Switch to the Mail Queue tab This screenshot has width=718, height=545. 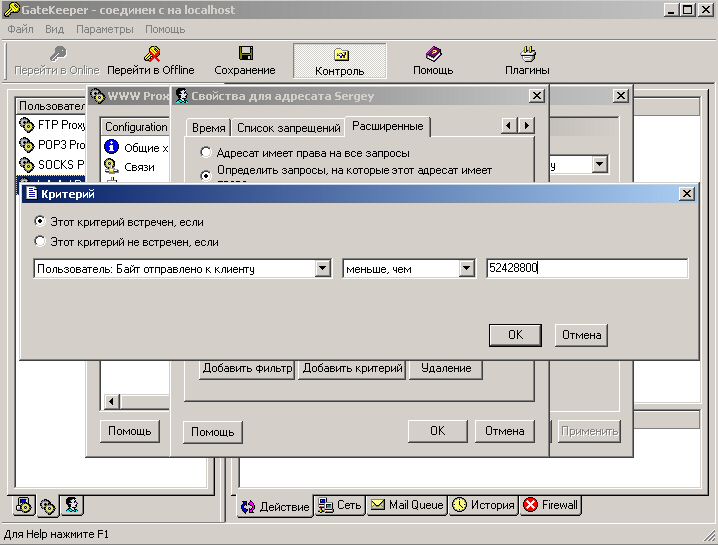[x=408, y=505]
